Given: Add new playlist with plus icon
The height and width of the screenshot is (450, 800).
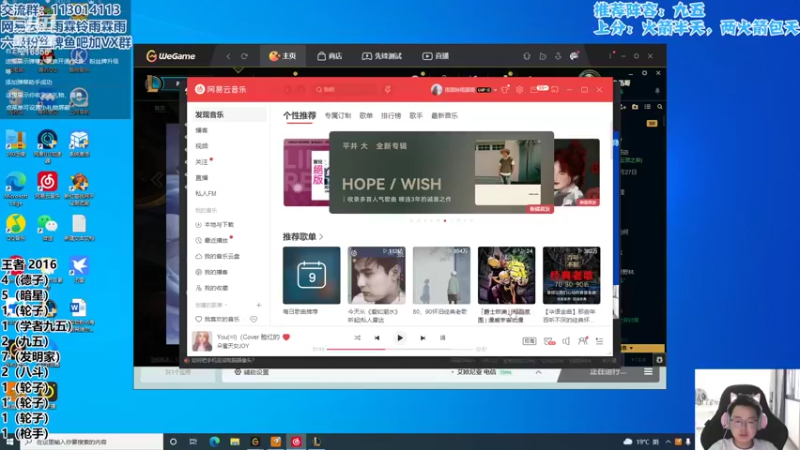Looking at the screenshot, I should point(259,305).
